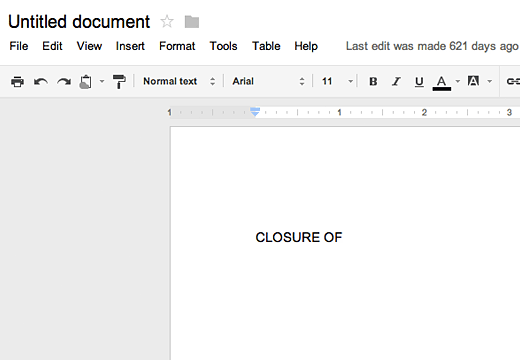The width and height of the screenshot is (520, 360).
Task: Select the Paint format roller tool
Action: coord(119,82)
